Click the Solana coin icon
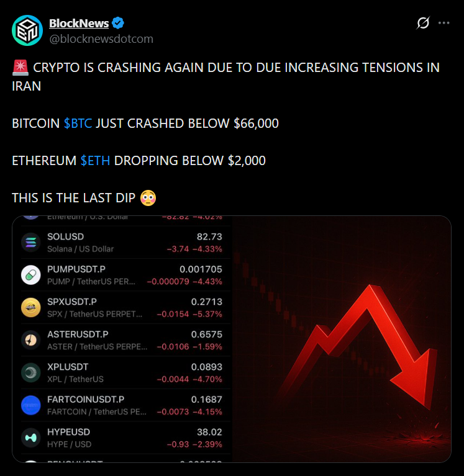The image size is (464, 476). click(31, 243)
